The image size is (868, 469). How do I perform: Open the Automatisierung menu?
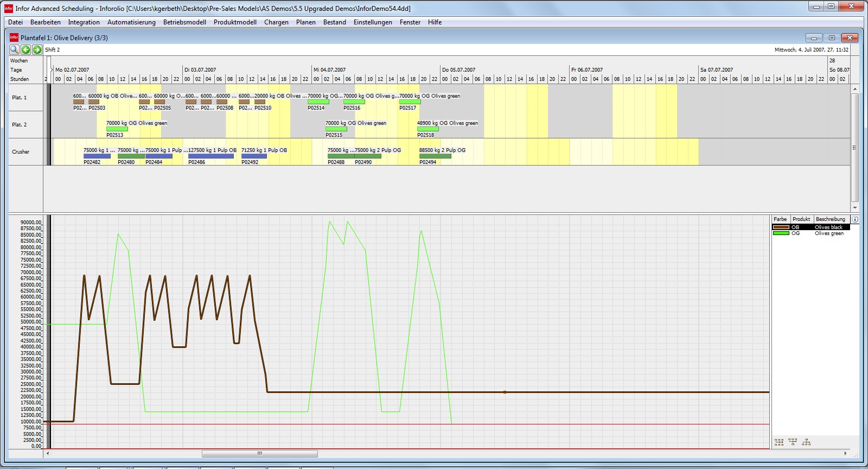click(131, 22)
